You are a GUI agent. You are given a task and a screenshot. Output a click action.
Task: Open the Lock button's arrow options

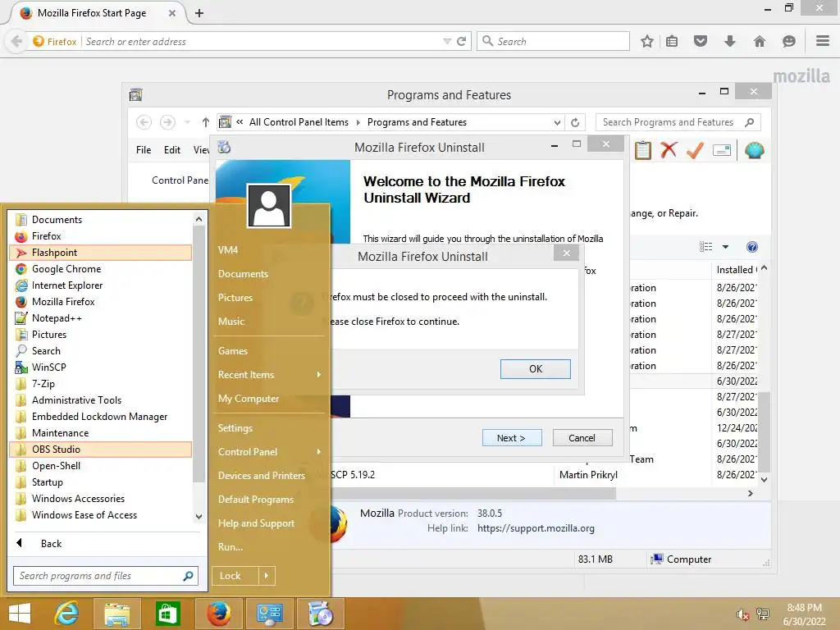coord(267,576)
